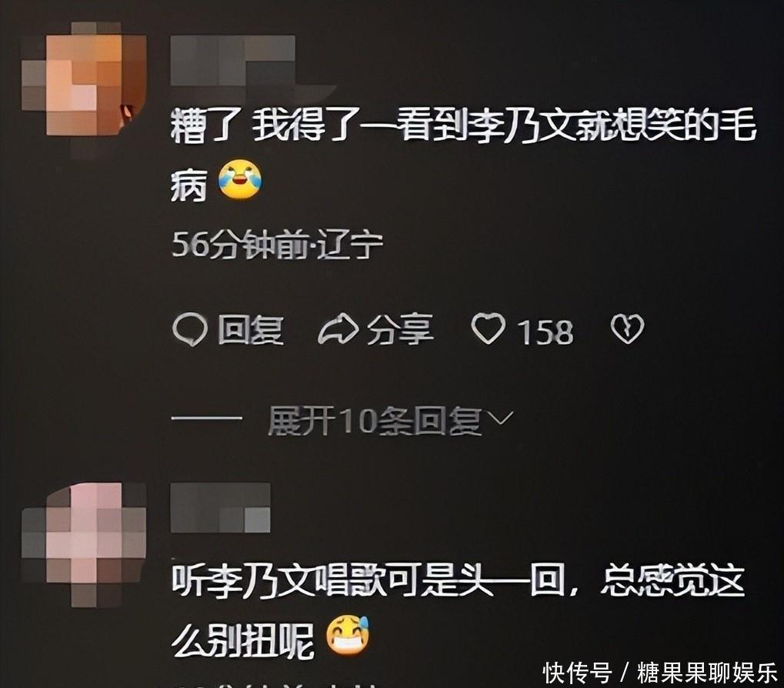Click chevron beside 展开10条回复
Viewport: 784px width, 688px height.
pos(500,418)
